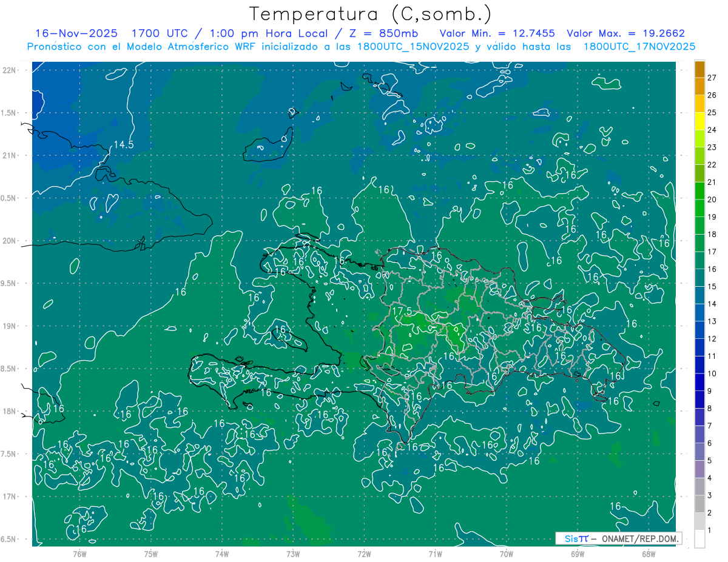Click the "SisTT" logo text in credit box

click(576, 538)
